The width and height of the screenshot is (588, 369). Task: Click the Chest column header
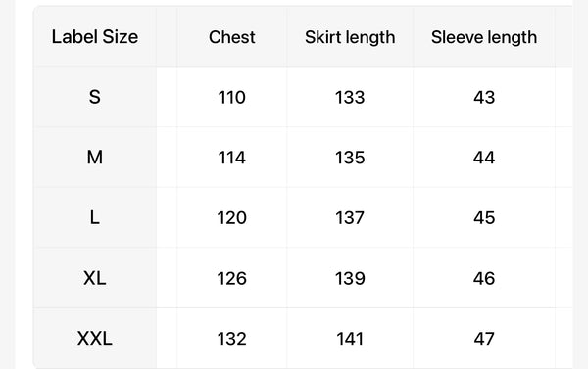point(231,37)
